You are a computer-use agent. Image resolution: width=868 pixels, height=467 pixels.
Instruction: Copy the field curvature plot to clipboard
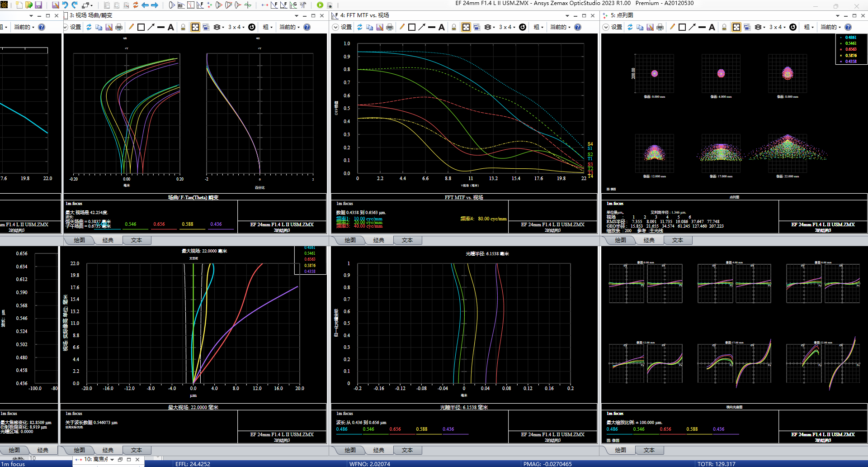(99, 27)
